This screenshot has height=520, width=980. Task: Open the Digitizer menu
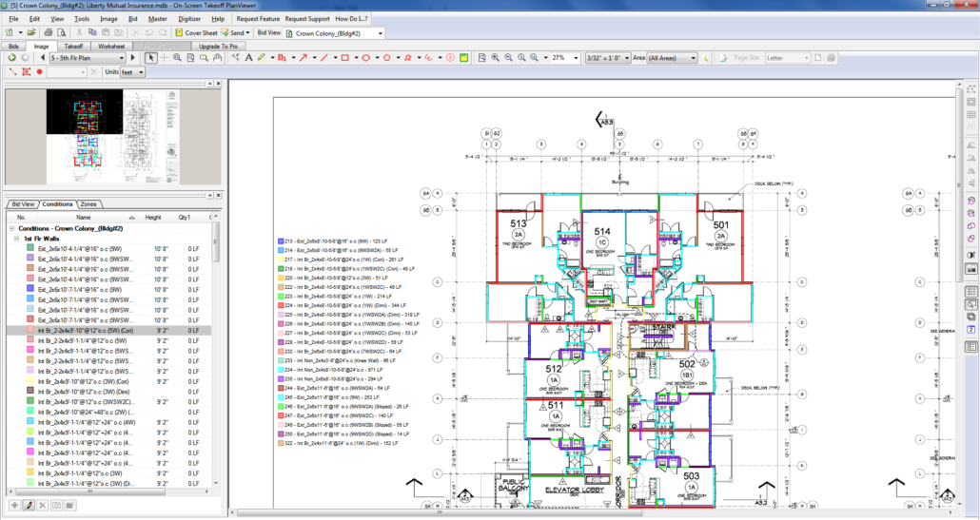[188, 19]
